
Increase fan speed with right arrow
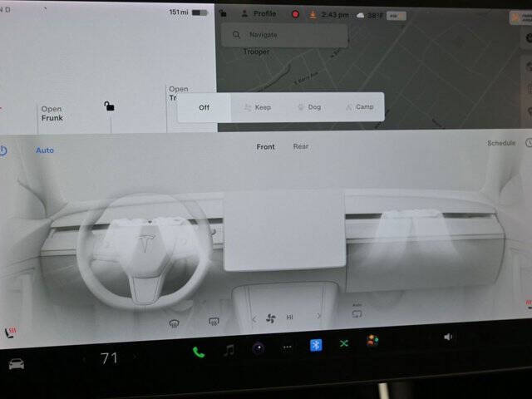pyautogui.click(x=318, y=316)
